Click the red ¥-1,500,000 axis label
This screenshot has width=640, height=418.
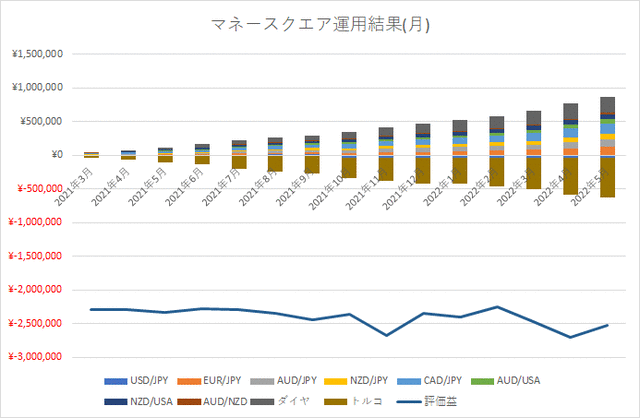[36, 256]
